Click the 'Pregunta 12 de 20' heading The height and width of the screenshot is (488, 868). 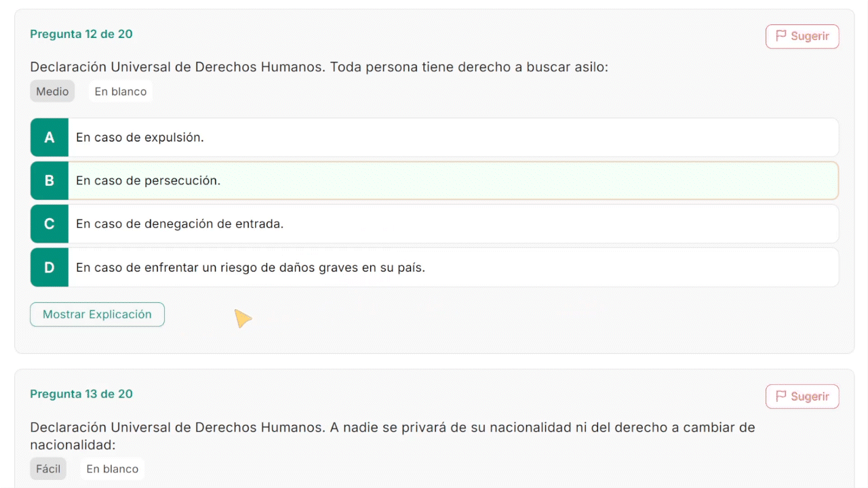81,35
